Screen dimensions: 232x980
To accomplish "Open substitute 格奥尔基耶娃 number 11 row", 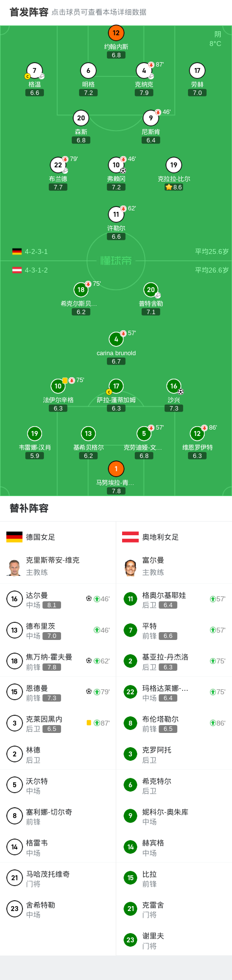I will (174, 599).
